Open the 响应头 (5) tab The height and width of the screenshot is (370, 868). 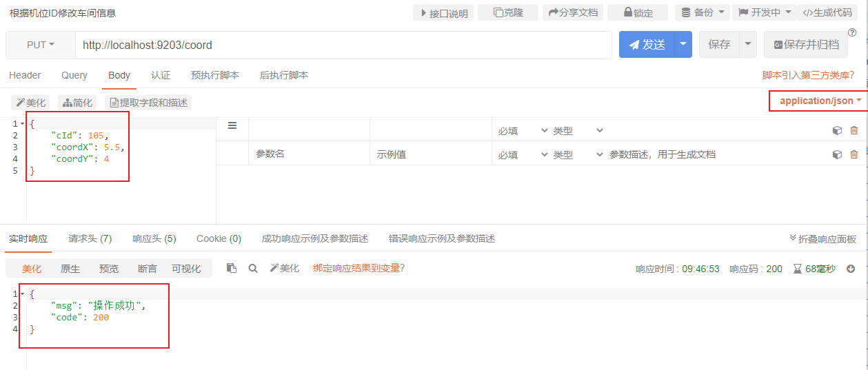(x=154, y=238)
